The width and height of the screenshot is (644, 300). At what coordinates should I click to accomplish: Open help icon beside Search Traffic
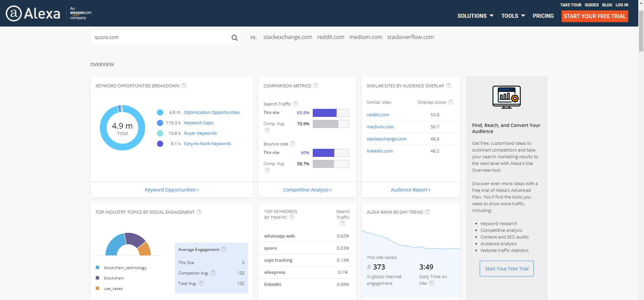coord(296,104)
